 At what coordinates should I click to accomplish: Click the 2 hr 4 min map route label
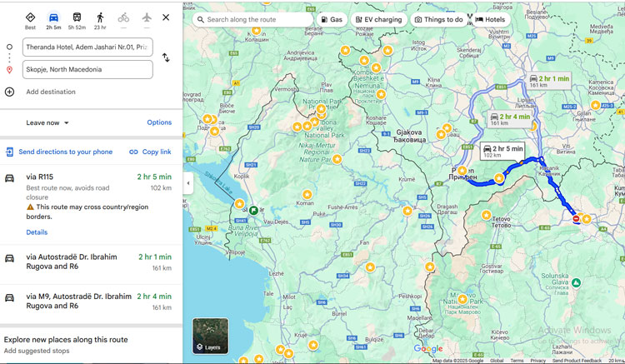pyautogui.click(x=509, y=119)
